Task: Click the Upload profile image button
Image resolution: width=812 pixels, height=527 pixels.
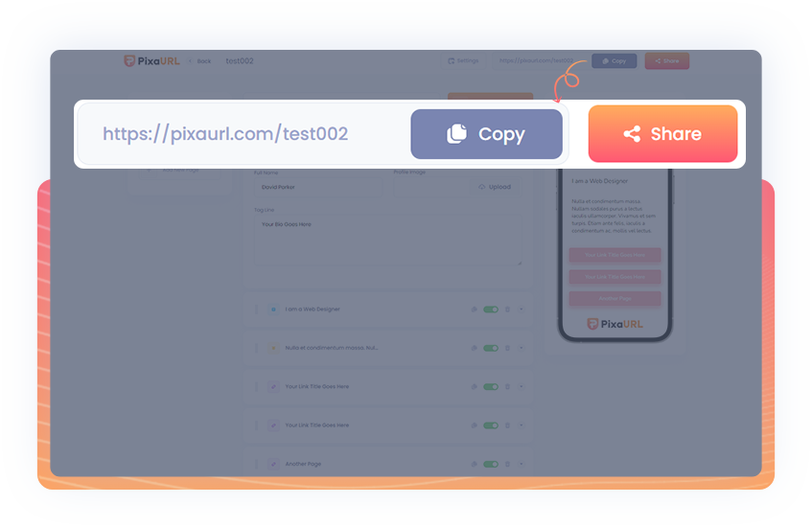Action: [x=495, y=187]
